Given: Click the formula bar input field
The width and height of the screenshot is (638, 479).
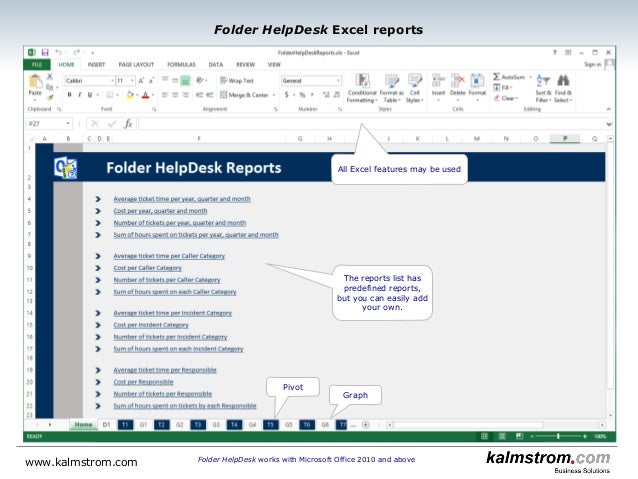Looking at the screenshot, I should (x=371, y=124).
